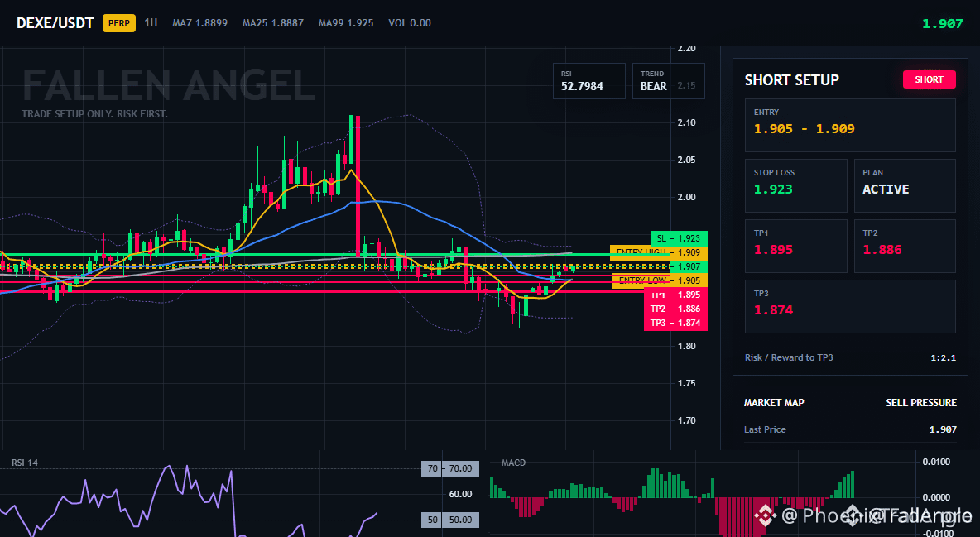The width and height of the screenshot is (980, 537).
Task: Click the MA7 1.8899 indicator
Action: [x=200, y=23]
